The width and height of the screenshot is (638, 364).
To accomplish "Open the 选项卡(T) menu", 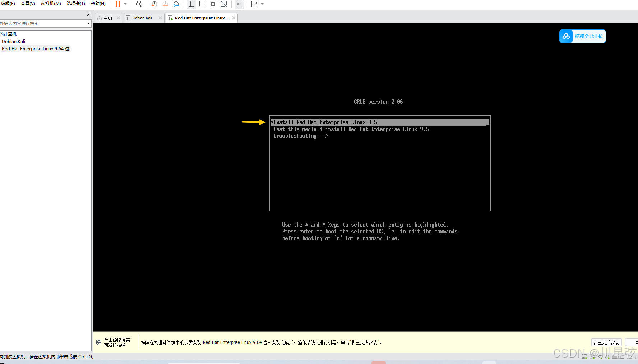I will pos(76,4).
